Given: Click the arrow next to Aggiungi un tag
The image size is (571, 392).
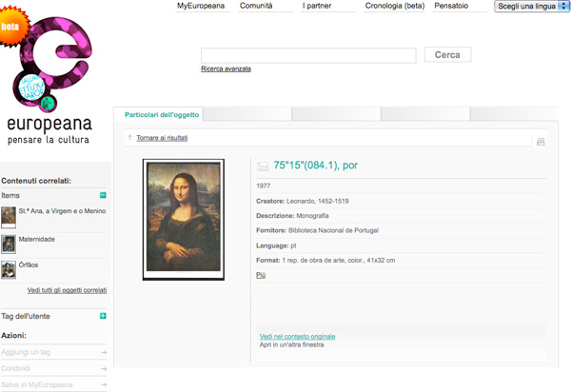Looking at the screenshot, I should tap(103, 352).
